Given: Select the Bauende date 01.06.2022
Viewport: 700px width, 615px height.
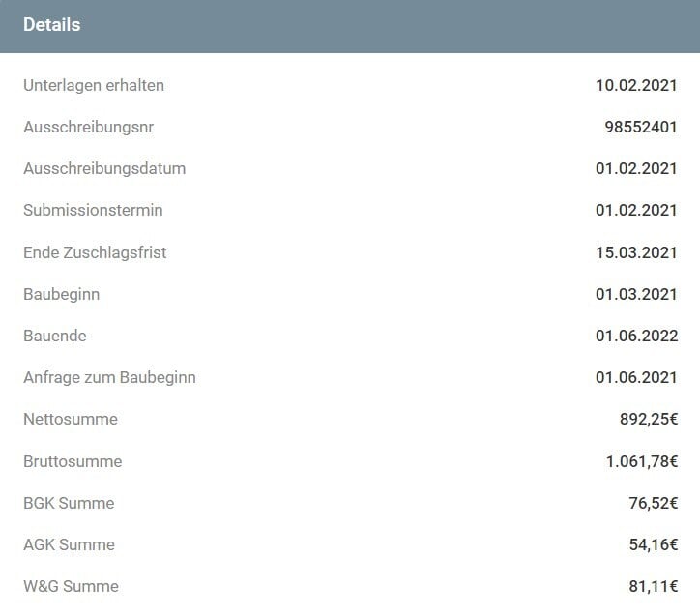Looking at the screenshot, I should tap(636, 336).
